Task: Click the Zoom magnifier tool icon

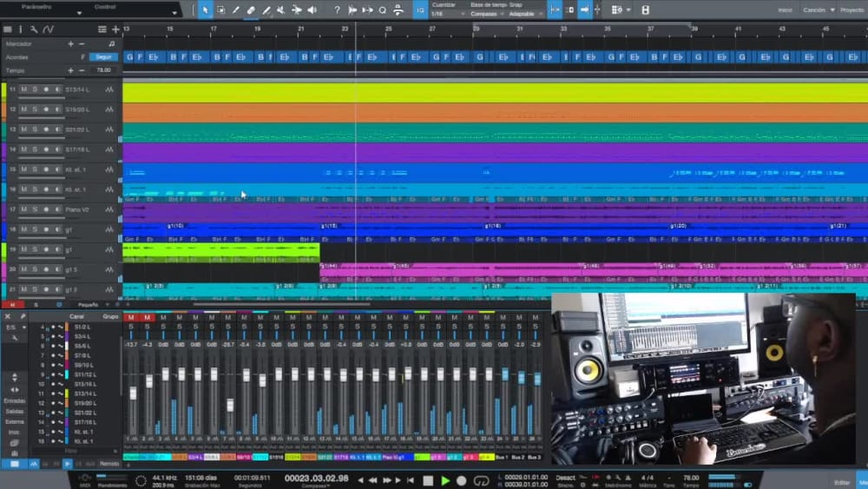Action: coord(383,10)
